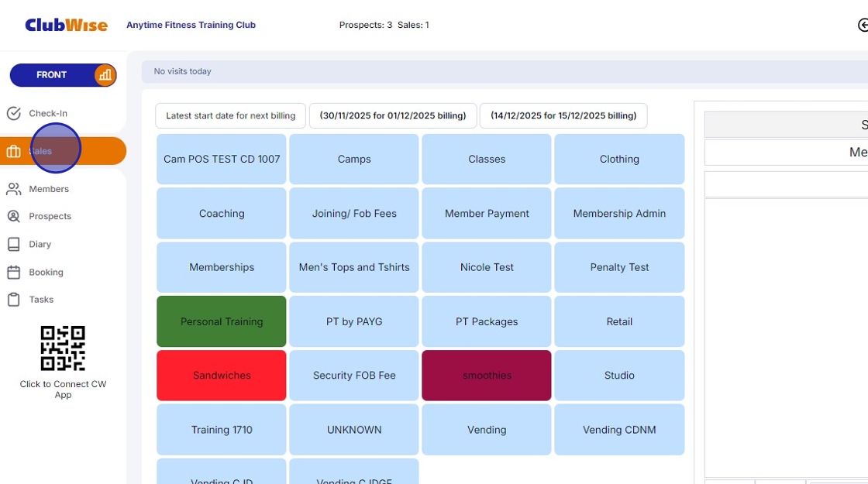Select 14/12/2025 for 15/12/2025 billing
The height and width of the screenshot is (484, 868).
tap(563, 115)
